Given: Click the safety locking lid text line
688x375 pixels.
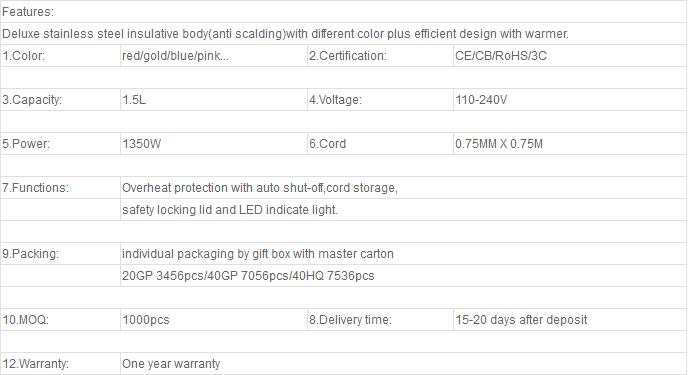Looking at the screenshot, I should click(x=230, y=210).
